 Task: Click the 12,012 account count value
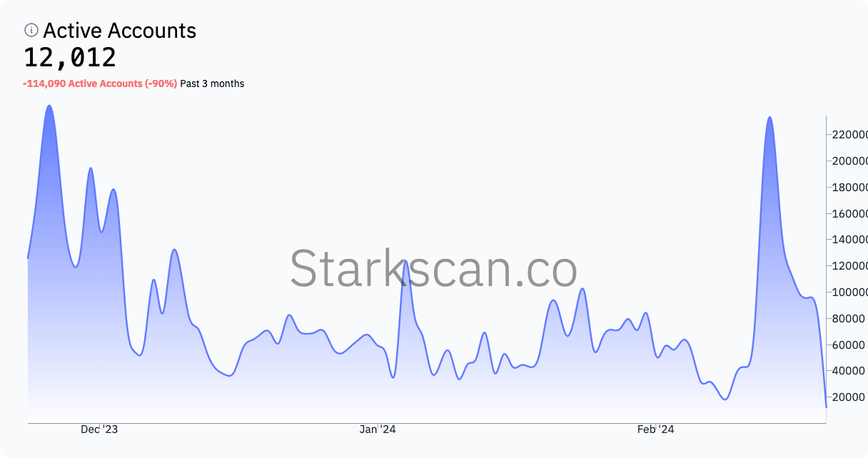(70, 58)
